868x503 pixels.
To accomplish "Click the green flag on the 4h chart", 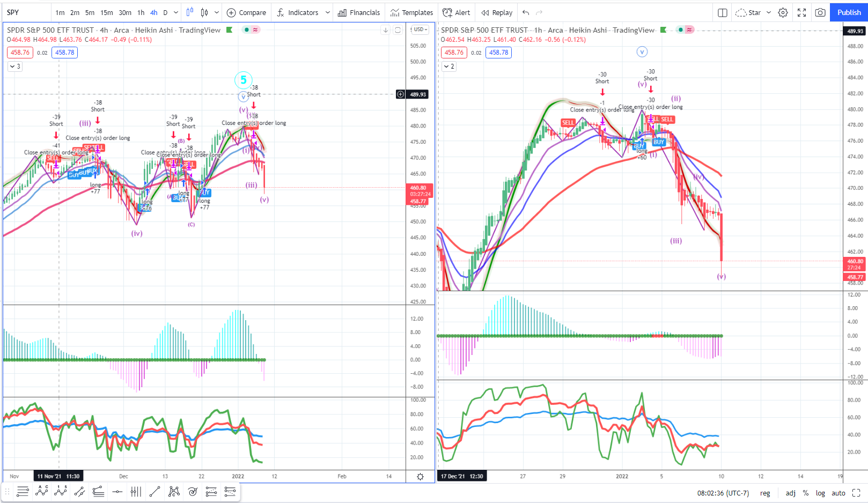I will coord(230,30).
